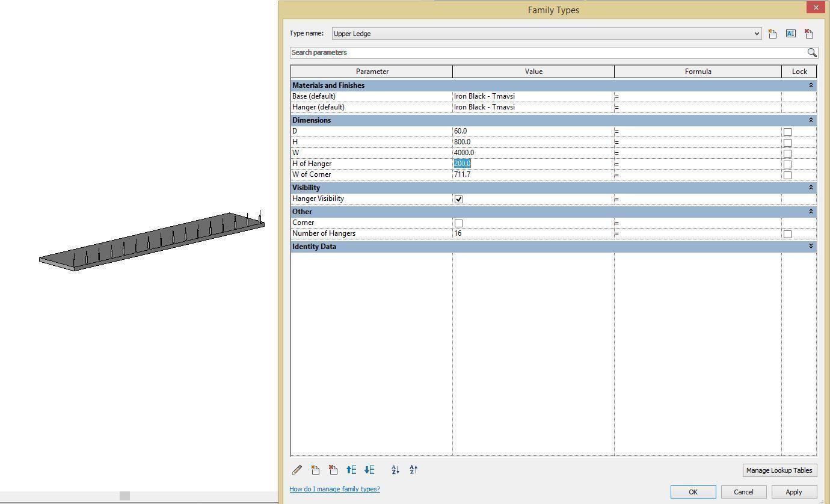
Task: Sort parameters in ascending order
Action: [395, 470]
